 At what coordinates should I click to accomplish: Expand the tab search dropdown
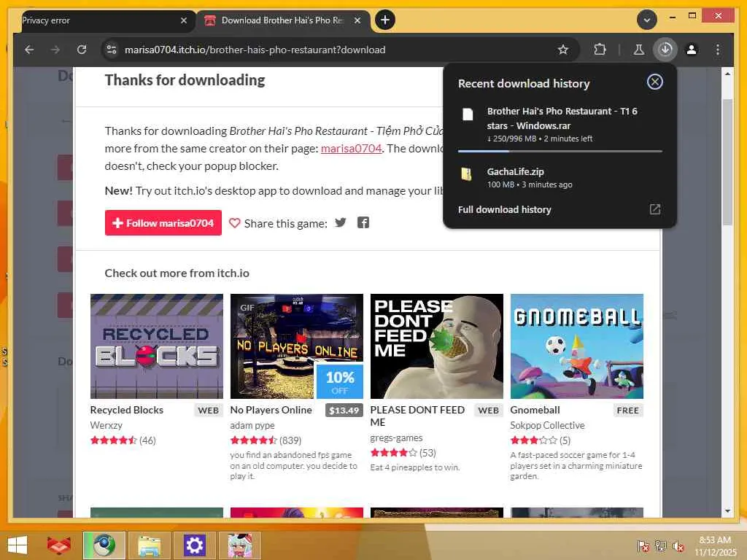tap(647, 20)
